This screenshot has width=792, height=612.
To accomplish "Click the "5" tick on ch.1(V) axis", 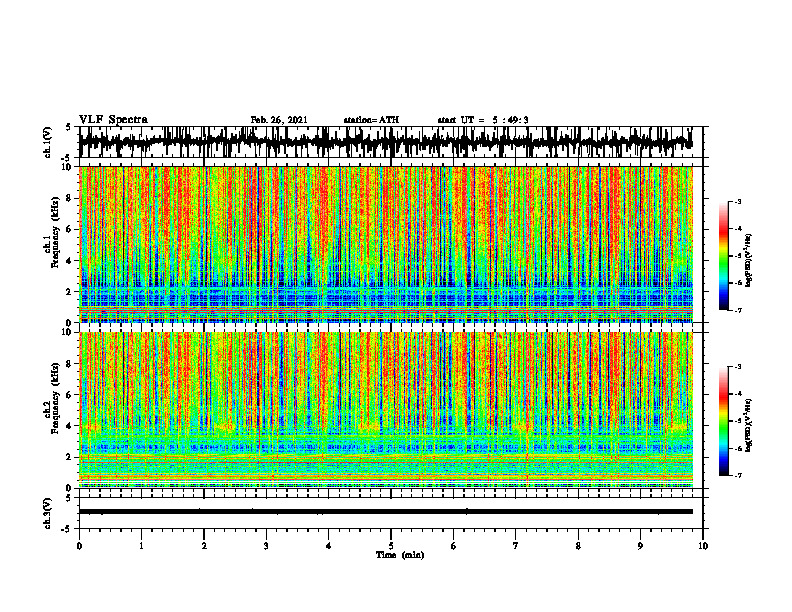I will 69,128.
